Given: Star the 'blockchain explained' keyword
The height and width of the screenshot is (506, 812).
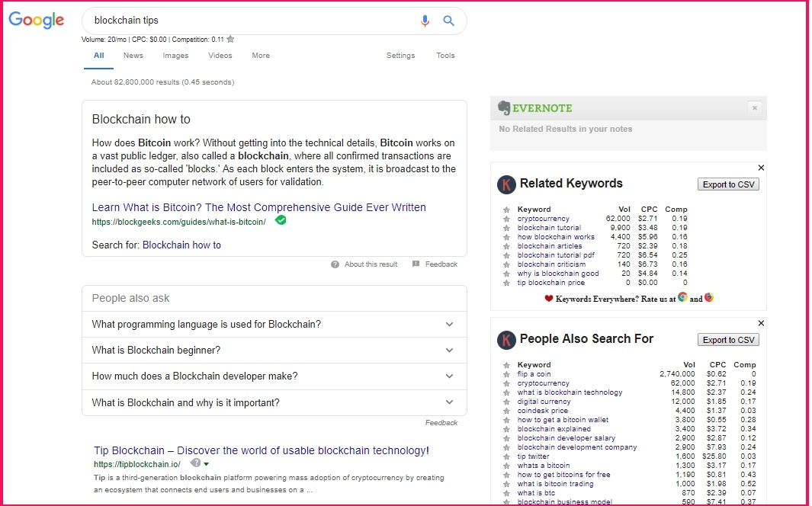Looking at the screenshot, I should (x=506, y=430).
